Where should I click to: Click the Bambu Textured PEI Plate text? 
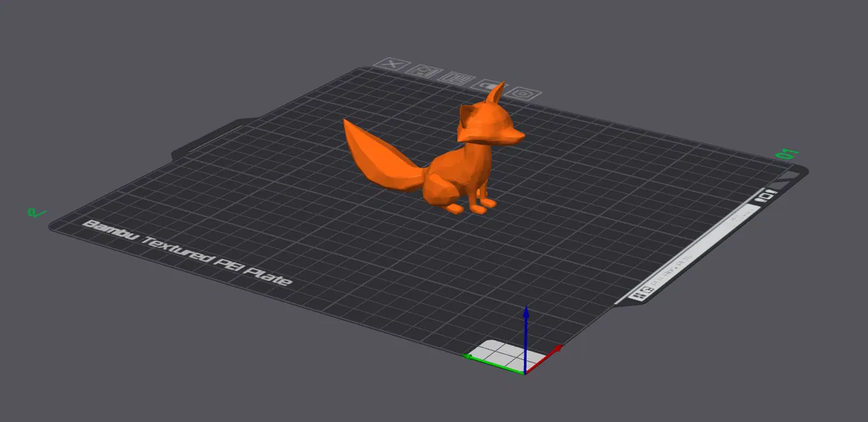coord(189,252)
